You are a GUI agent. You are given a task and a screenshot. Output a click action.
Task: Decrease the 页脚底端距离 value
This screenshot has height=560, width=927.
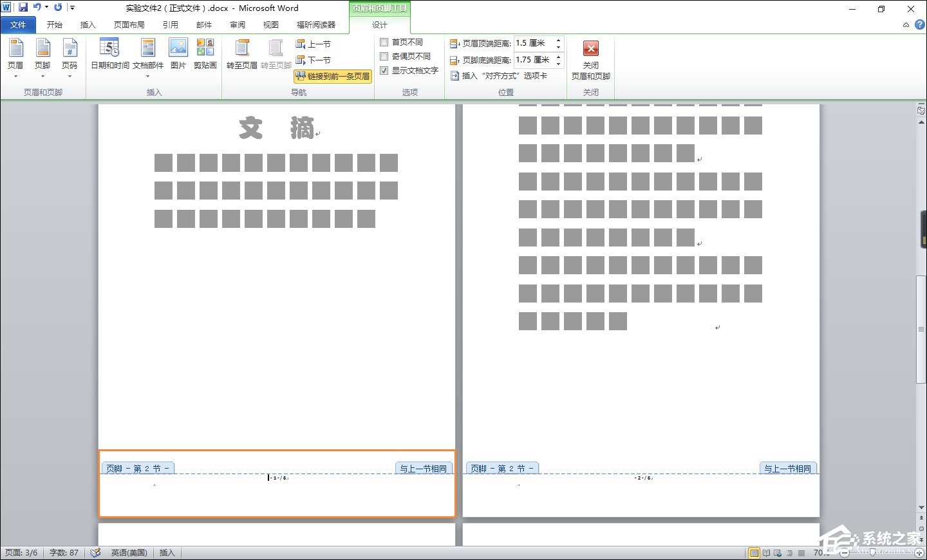(558, 64)
